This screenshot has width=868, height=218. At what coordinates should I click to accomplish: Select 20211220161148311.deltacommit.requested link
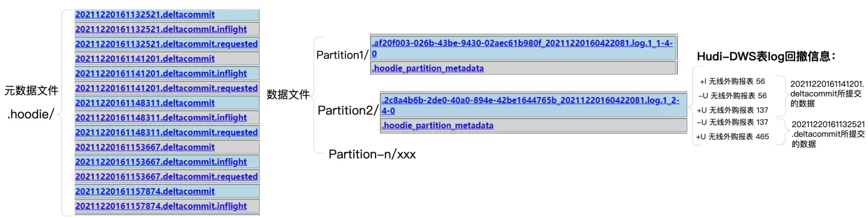[166, 132]
